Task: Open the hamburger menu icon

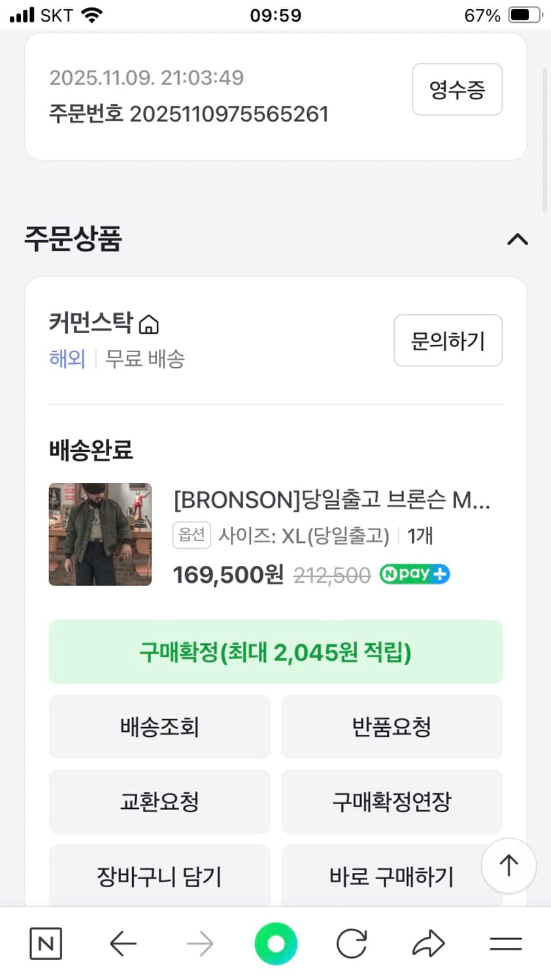Action: [505, 943]
